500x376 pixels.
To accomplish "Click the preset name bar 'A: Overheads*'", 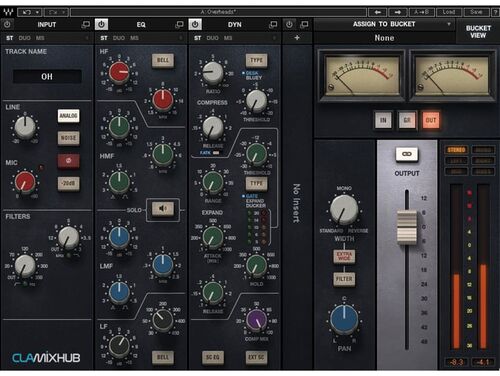I will 218,12.
